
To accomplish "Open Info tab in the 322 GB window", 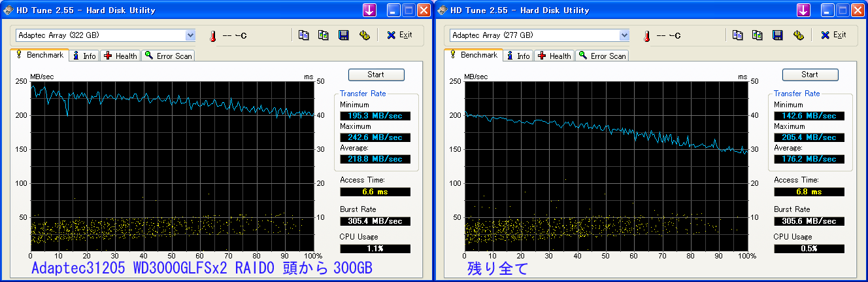I will click(84, 56).
